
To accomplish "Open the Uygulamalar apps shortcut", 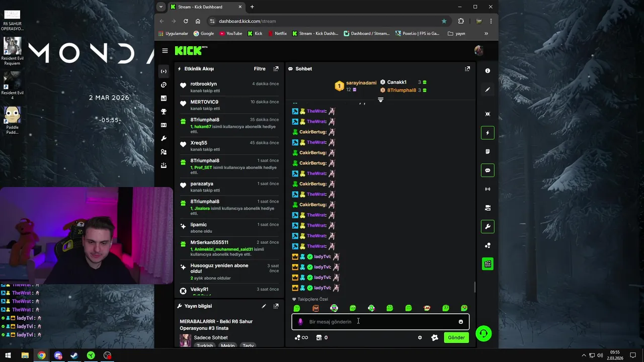I will 173,34.
